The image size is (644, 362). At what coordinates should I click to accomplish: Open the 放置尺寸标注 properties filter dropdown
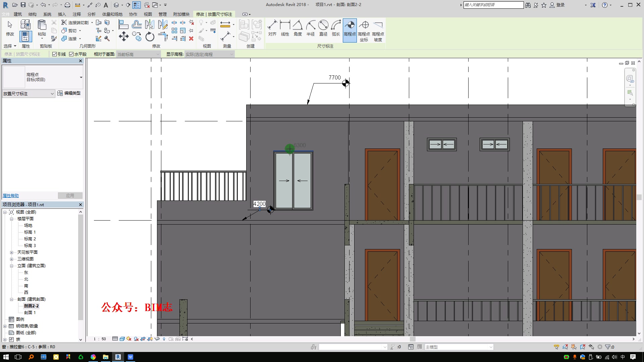[x=28, y=94]
